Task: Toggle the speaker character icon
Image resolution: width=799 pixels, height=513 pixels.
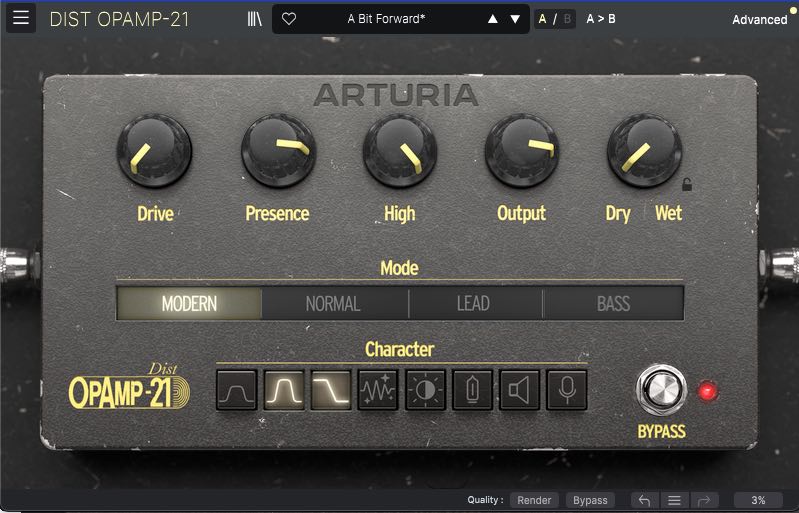Action: coord(519,390)
